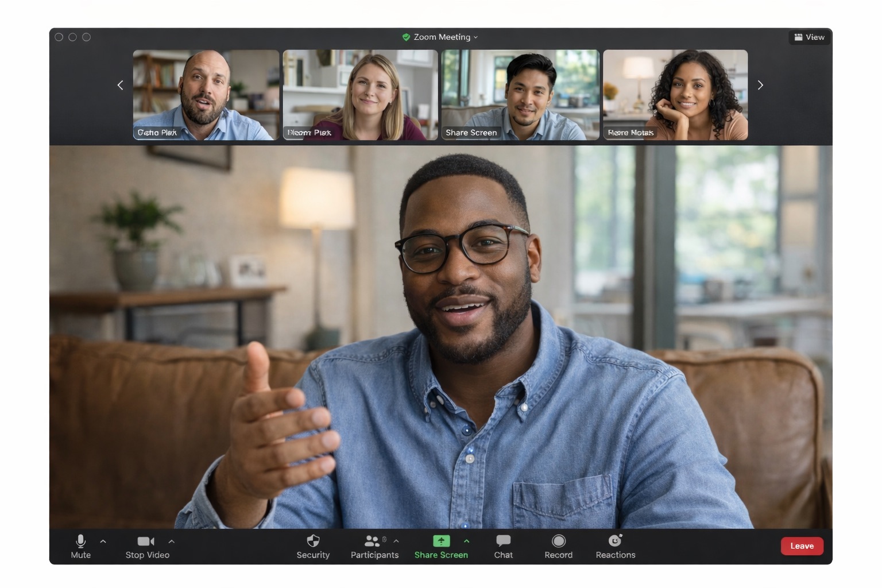882x588 pixels.
Task: Click the Security shield icon
Action: coord(313,541)
